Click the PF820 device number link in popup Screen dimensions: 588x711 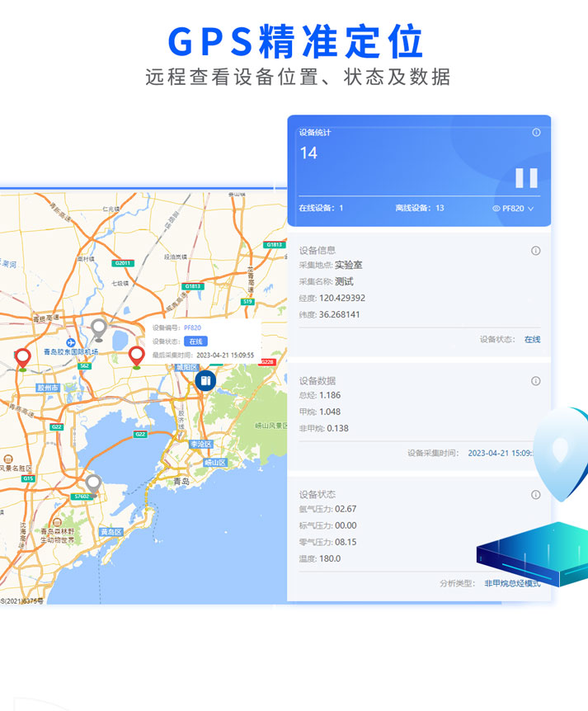tap(192, 327)
